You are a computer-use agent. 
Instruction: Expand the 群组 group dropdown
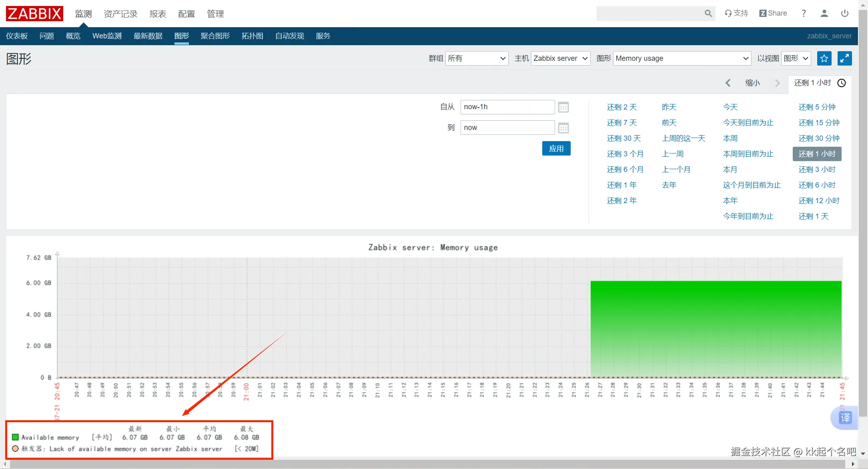pos(477,58)
